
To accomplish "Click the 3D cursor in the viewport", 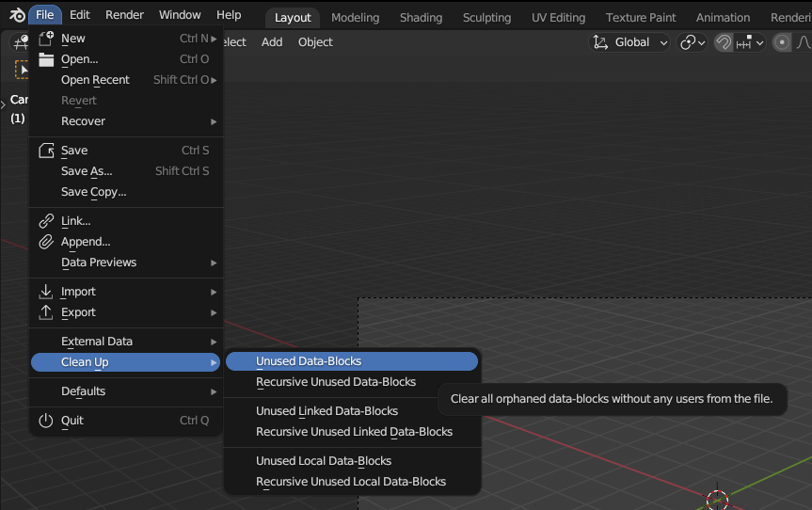I will (718, 499).
